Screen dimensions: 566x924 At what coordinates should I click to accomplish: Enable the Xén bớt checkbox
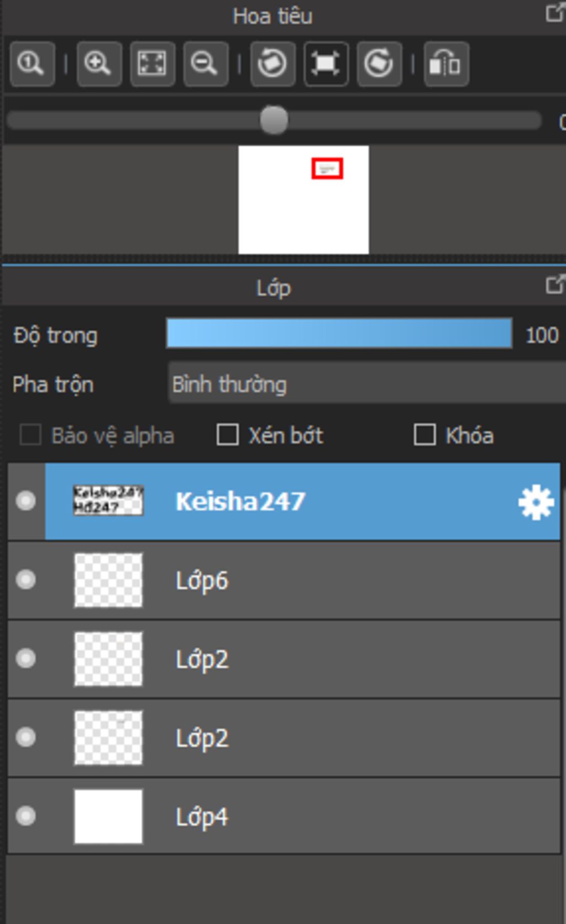point(228,435)
